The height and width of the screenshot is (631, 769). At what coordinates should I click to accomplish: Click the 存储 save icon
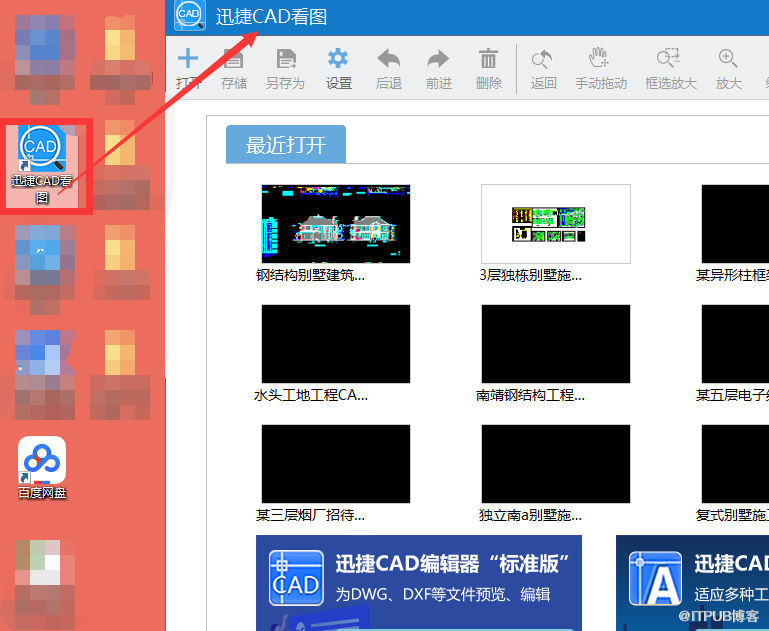click(233, 59)
